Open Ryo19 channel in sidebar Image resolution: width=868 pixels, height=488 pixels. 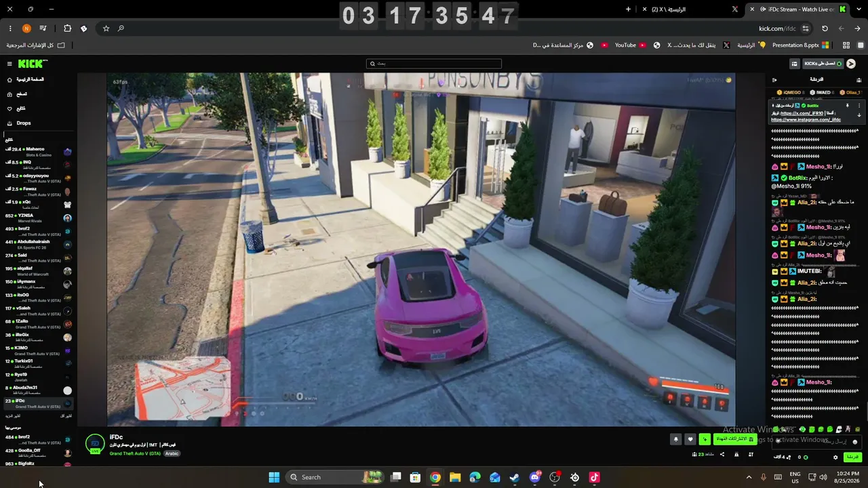(x=38, y=377)
